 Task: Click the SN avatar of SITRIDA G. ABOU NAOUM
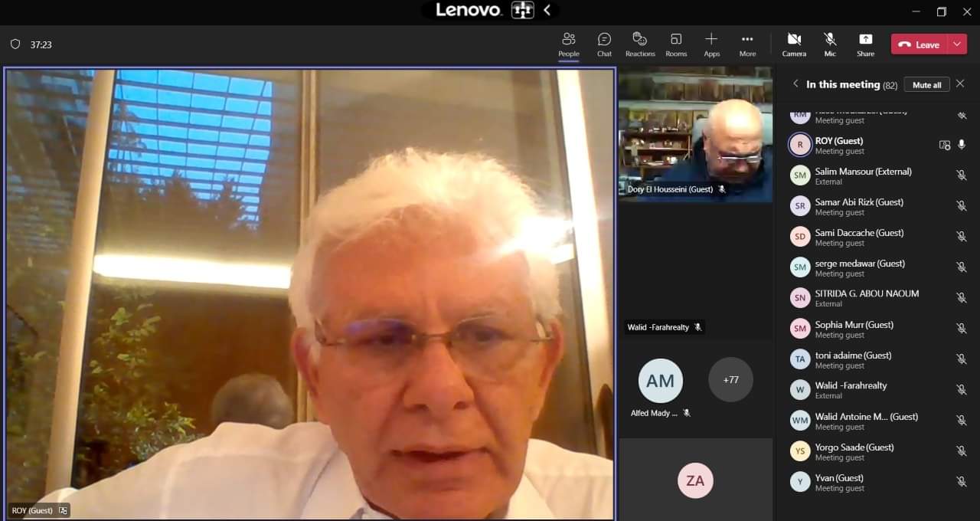(800, 298)
